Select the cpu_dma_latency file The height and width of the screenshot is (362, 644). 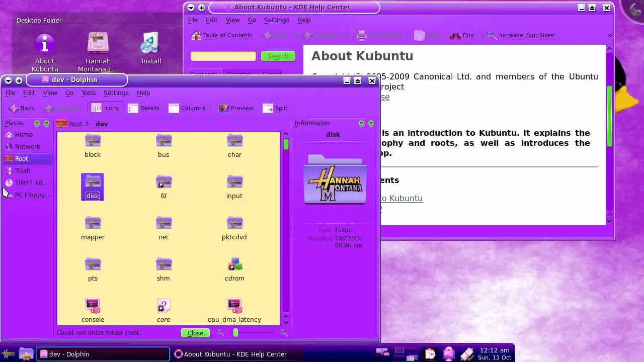point(234,311)
